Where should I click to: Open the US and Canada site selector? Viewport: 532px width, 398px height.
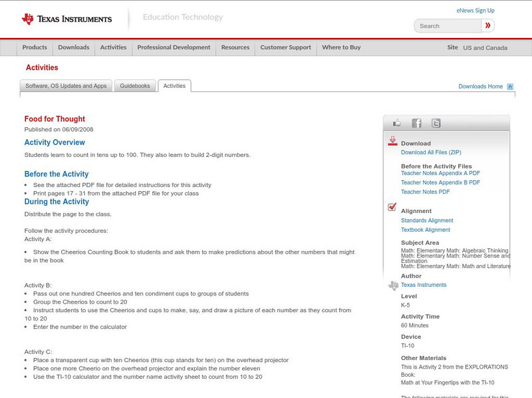(x=485, y=48)
